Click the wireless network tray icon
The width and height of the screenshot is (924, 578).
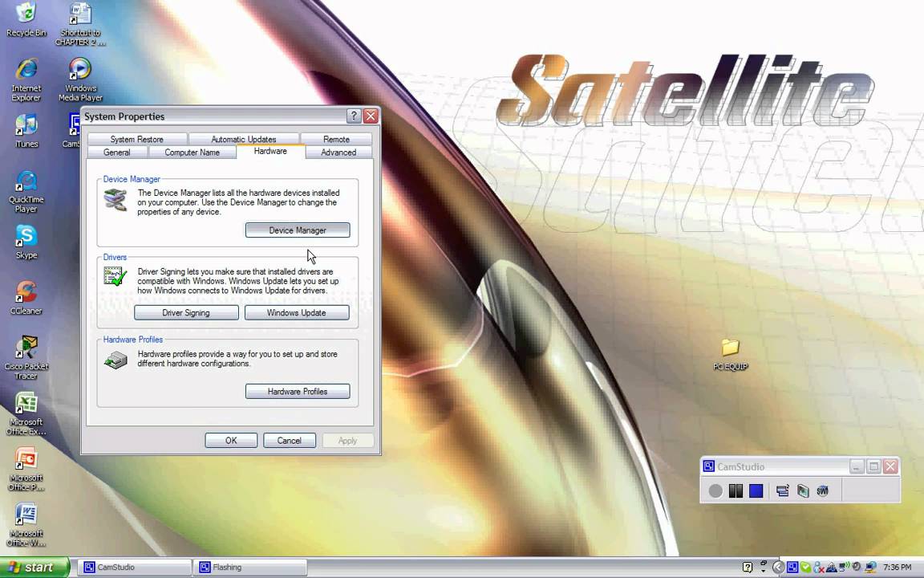click(x=845, y=567)
